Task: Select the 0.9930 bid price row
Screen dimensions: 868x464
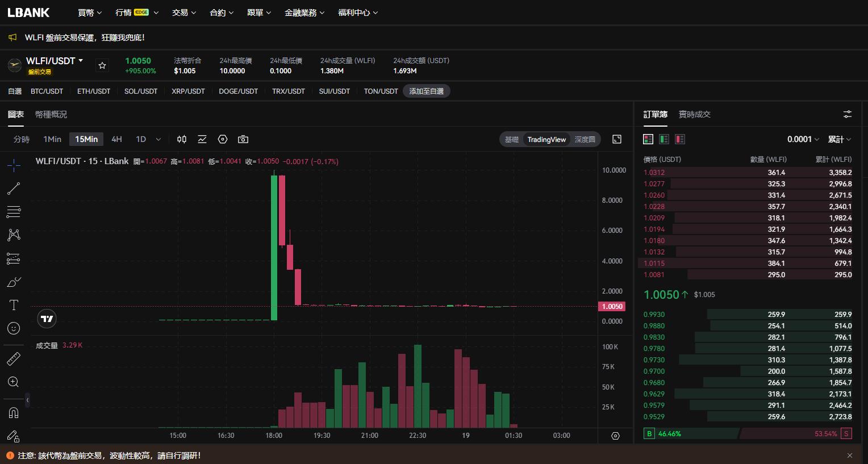Action: point(748,314)
